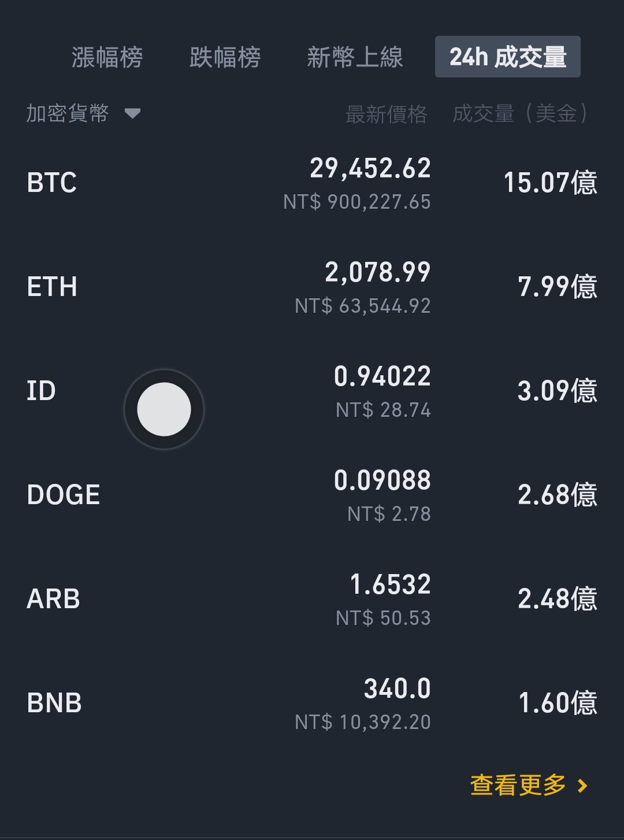The height and width of the screenshot is (840, 624).
Task: Tap the floating assistive touch circle
Action: (164, 409)
